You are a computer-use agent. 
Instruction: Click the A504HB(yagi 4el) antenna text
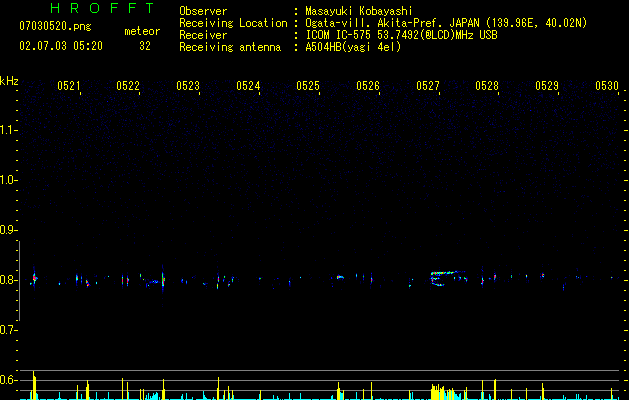pyautogui.click(x=353, y=47)
